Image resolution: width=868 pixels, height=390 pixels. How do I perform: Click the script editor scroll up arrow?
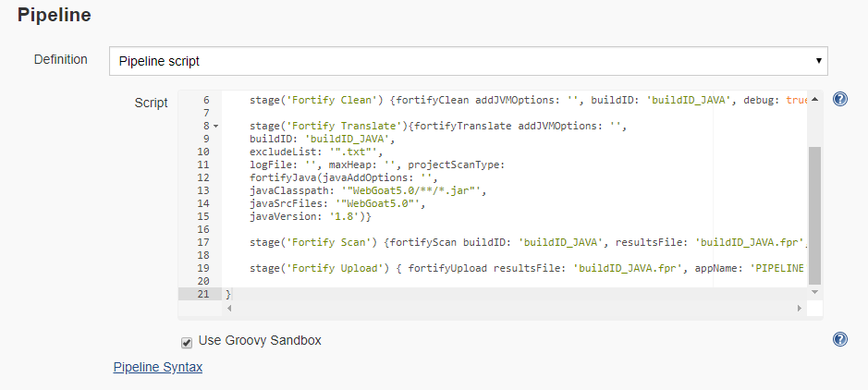point(814,99)
